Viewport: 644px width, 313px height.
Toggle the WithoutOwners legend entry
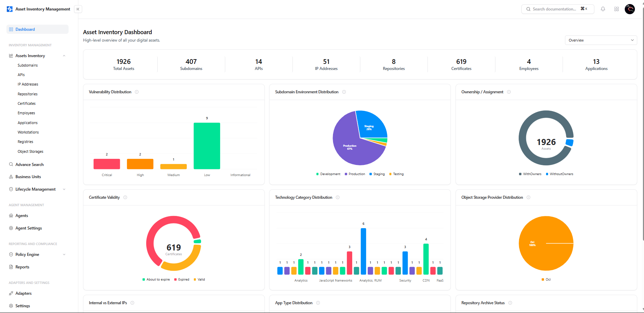(x=559, y=174)
